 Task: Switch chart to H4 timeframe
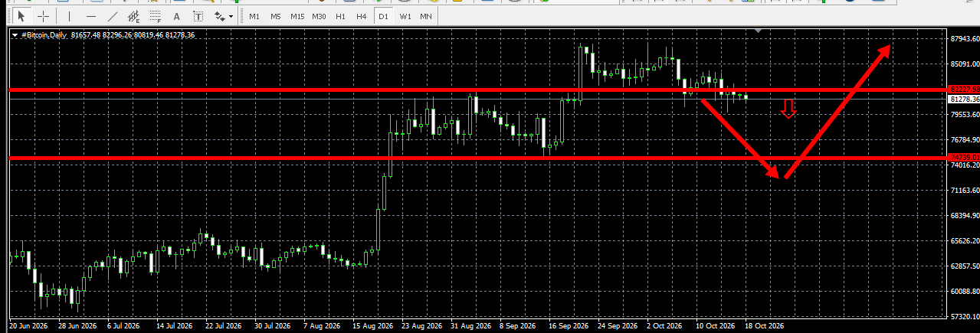tap(362, 16)
